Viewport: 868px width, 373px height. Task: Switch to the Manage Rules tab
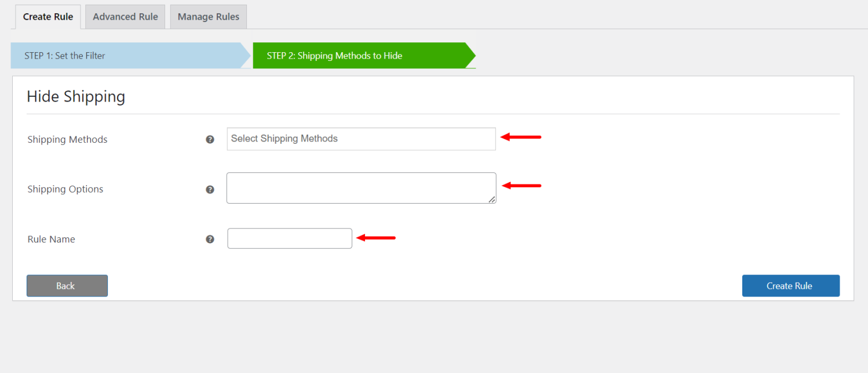coord(208,16)
